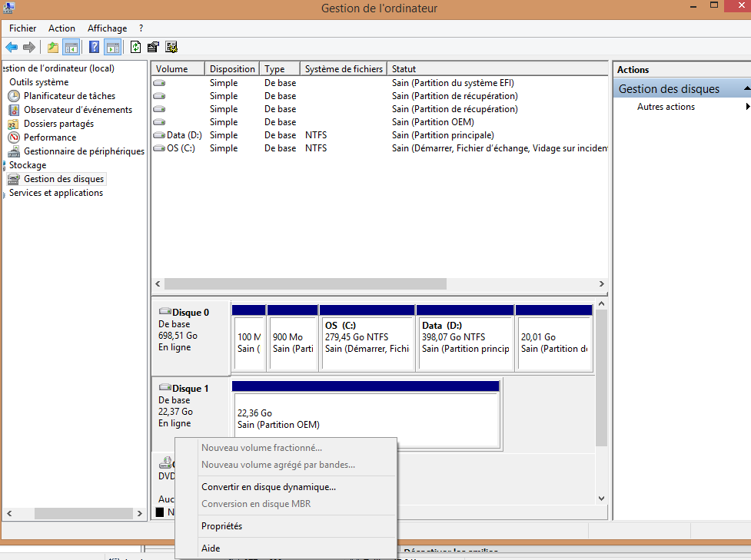Toggle the console tree pane icon
The height and width of the screenshot is (560, 751).
(x=71, y=47)
